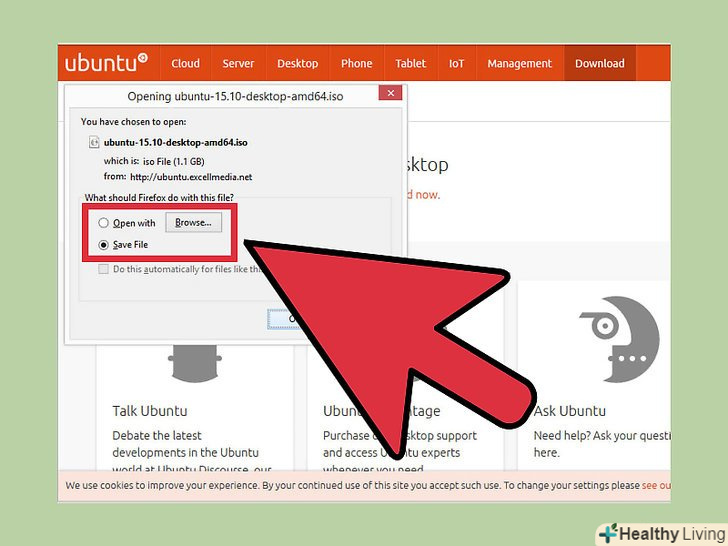Click the http://ubuntu.excellmedia.net source text
Image resolution: width=728 pixels, height=546 pixels.
(x=191, y=177)
